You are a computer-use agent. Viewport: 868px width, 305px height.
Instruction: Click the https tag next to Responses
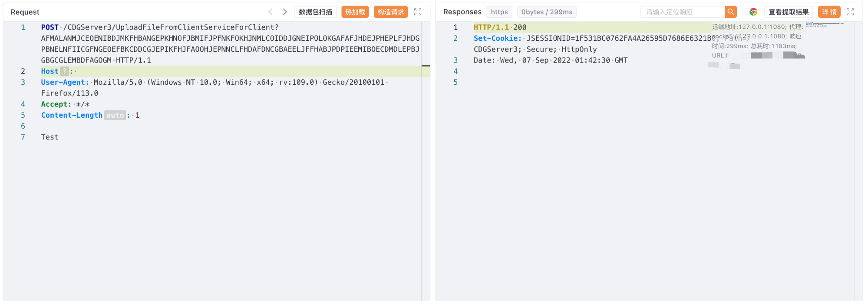point(499,12)
